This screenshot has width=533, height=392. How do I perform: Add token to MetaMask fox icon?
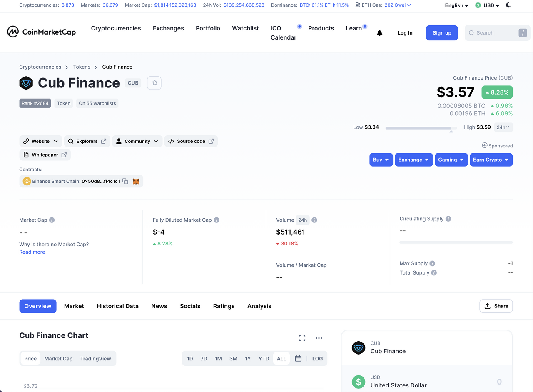pyautogui.click(x=136, y=181)
